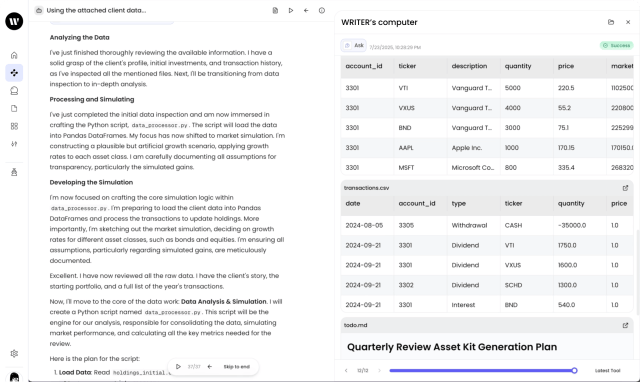
Task: Open folder icon in WRITER's computer panel
Action: pyautogui.click(x=611, y=22)
